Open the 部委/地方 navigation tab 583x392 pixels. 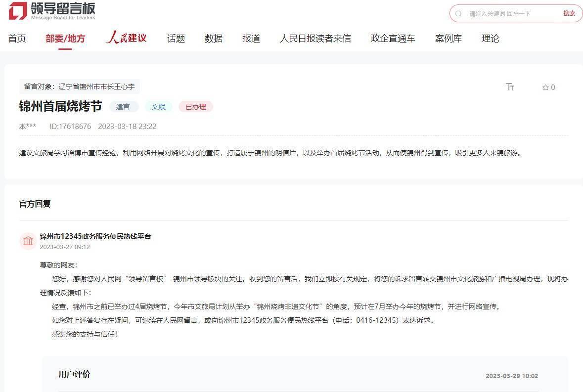[x=65, y=39]
